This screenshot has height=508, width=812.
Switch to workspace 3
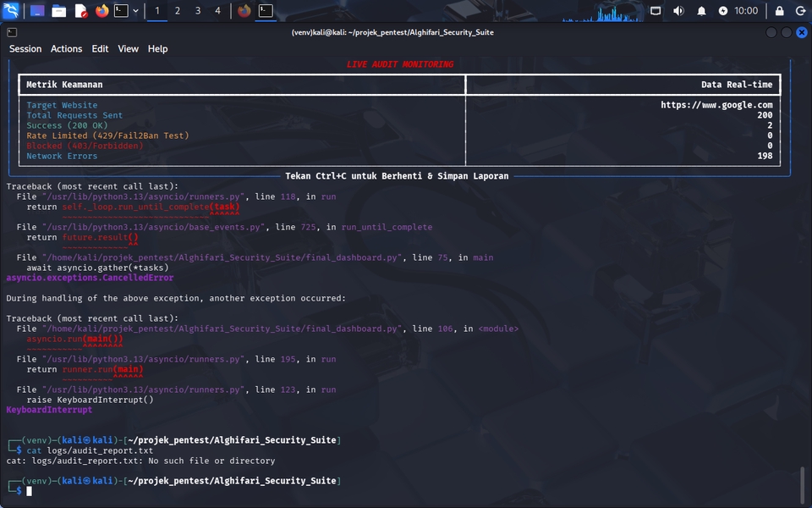coord(198,10)
